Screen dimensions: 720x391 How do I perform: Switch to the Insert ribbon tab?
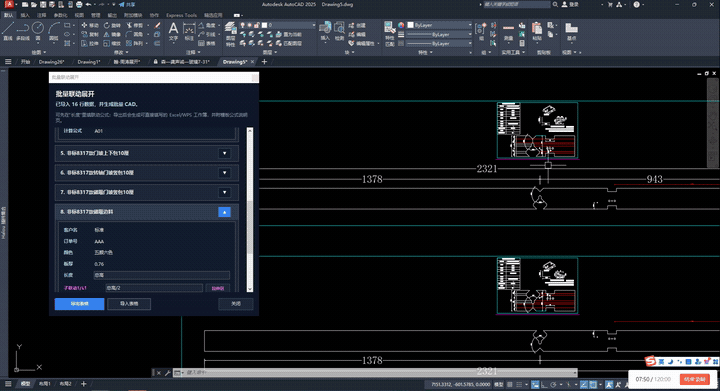[x=25, y=15]
